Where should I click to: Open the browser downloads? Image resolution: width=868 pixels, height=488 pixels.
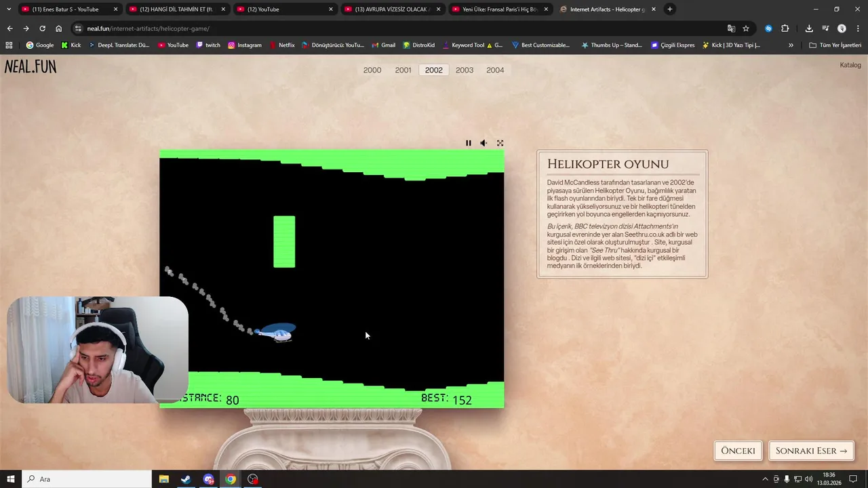click(x=809, y=28)
